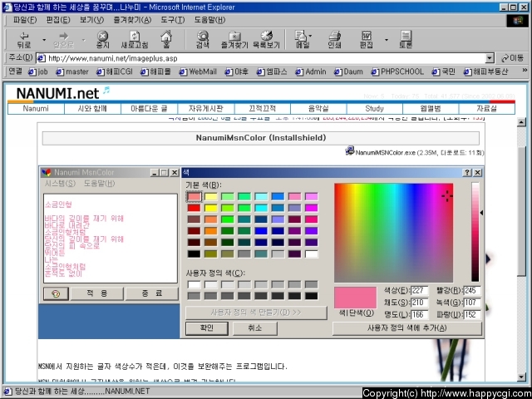Open the PHPSCHOOL bookmark
This screenshot has width=532, height=399.
pos(397,71)
